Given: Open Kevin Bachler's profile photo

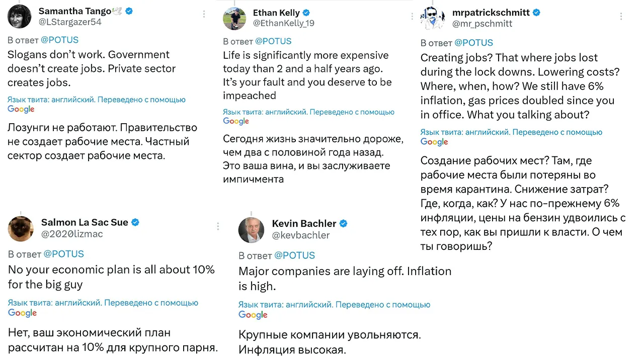Looking at the screenshot, I should (251, 230).
